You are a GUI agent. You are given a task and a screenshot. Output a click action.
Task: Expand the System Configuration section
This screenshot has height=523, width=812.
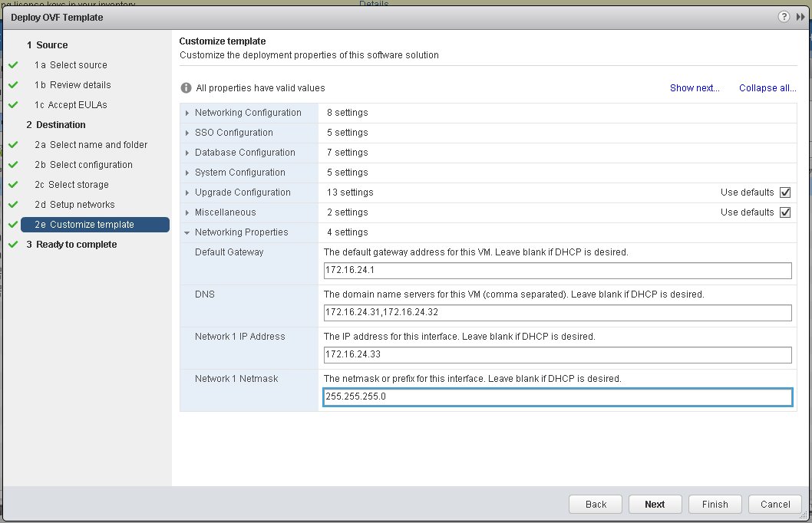pos(187,173)
